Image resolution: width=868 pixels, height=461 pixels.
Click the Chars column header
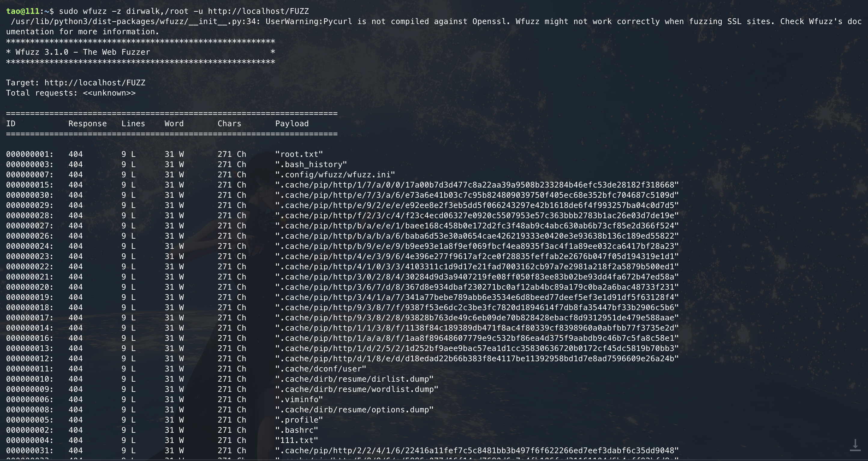[x=229, y=123]
